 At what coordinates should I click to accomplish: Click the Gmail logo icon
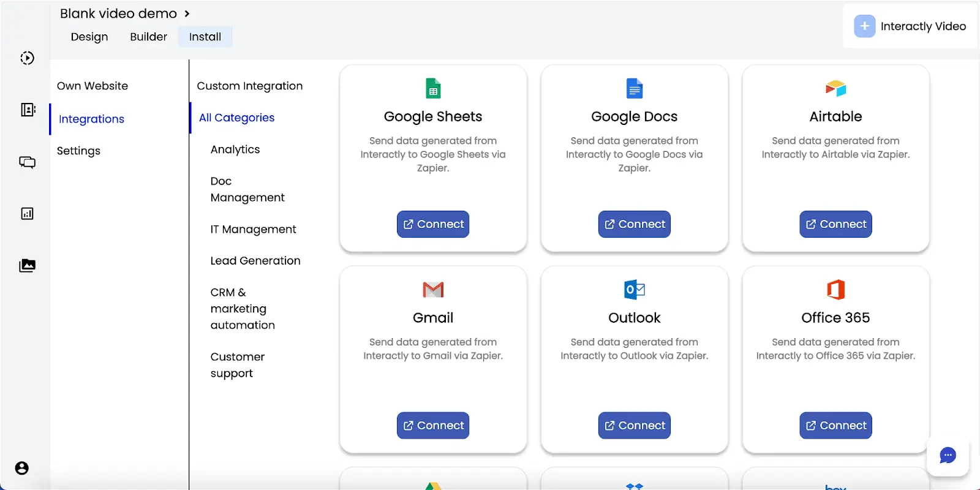433,290
